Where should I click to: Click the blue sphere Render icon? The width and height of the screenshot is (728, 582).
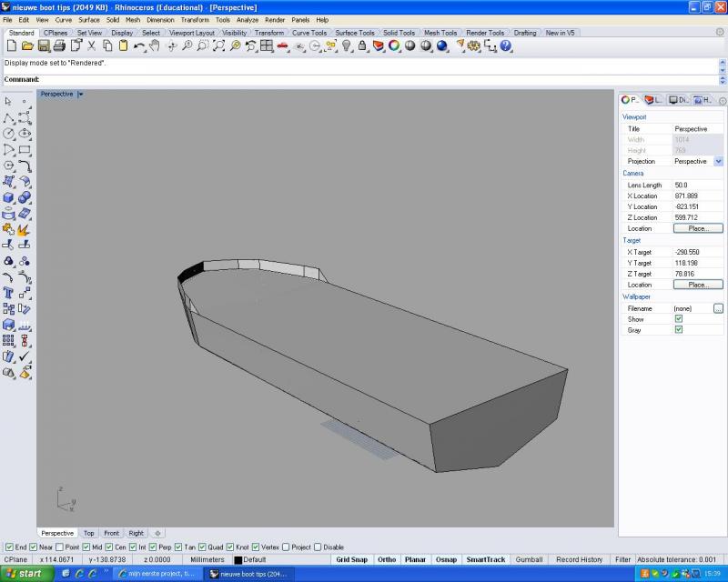pyautogui.click(x=442, y=45)
